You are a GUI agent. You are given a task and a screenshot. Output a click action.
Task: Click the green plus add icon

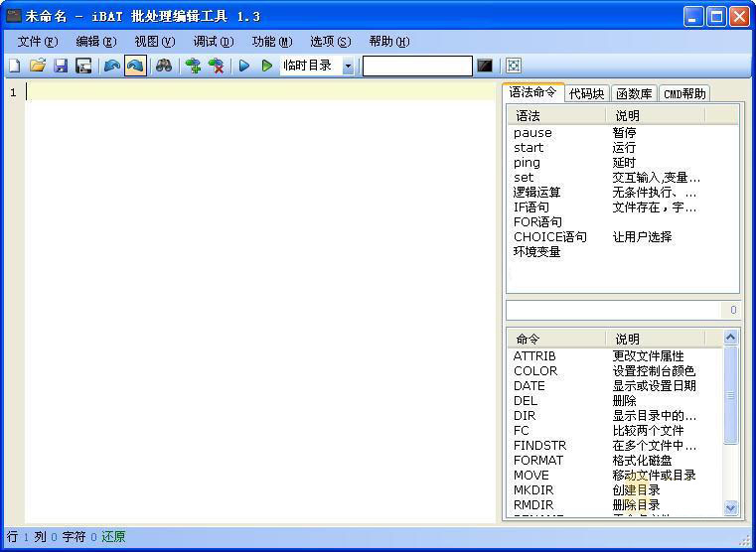(x=193, y=66)
